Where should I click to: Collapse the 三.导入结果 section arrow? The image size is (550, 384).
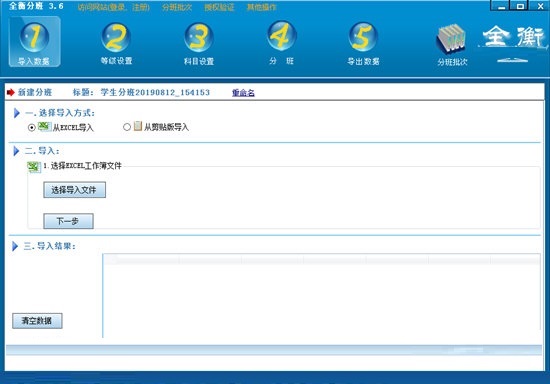[x=15, y=246]
